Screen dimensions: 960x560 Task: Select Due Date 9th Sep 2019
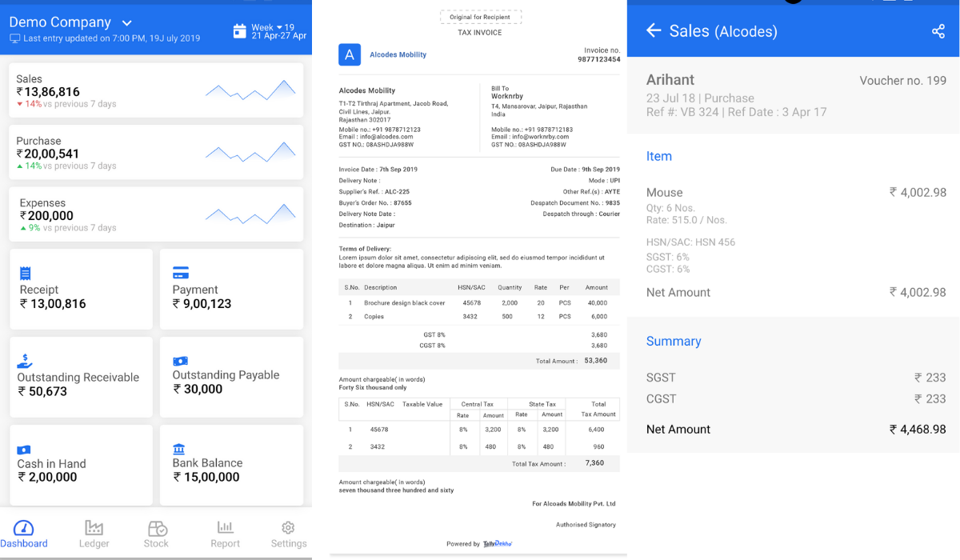pyautogui.click(x=585, y=170)
